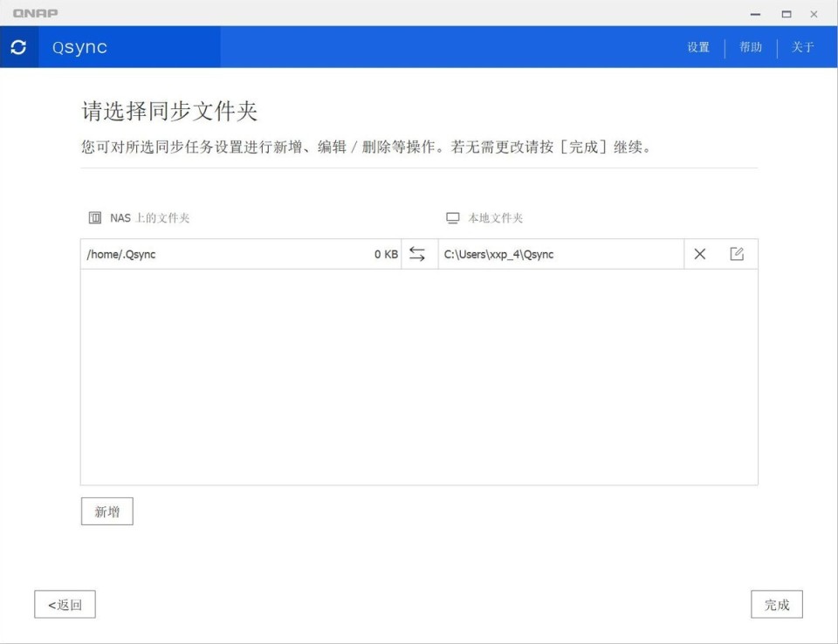Edit the sync task with the pencil icon
This screenshot has width=838, height=644.
point(738,254)
